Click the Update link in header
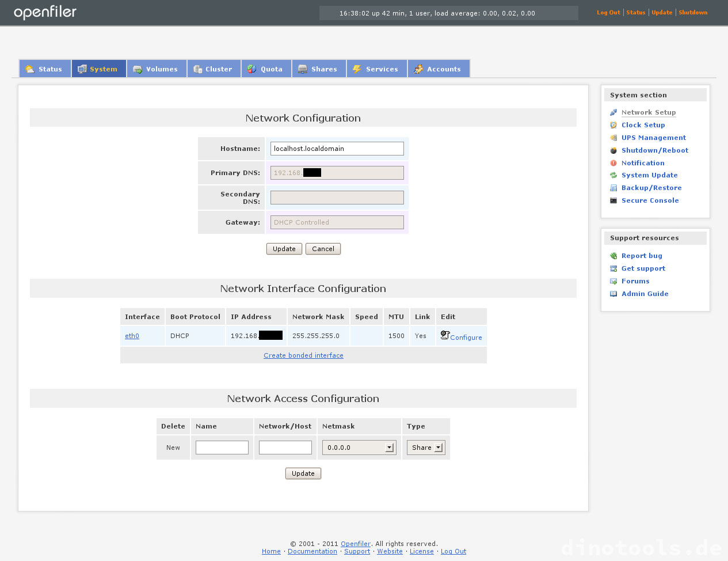The width and height of the screenshot is (728, 561). [x=662, y=13]
